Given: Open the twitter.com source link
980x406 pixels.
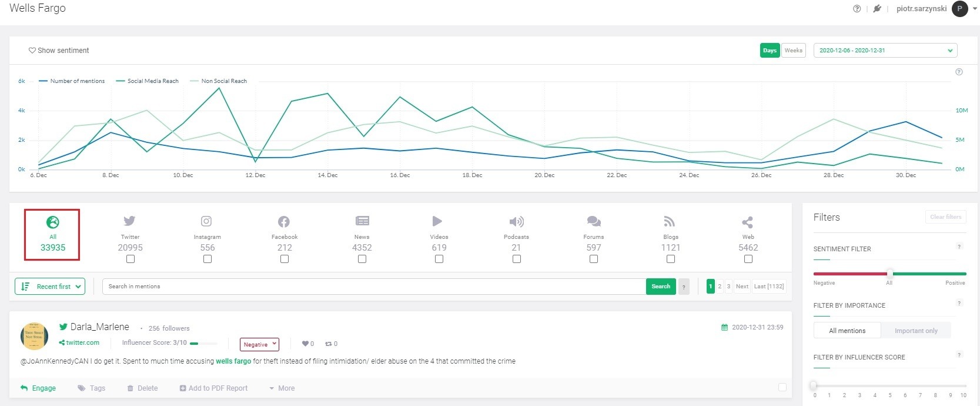Looking at the screenshot, I should pyautogui.click(x=79, y=342).
